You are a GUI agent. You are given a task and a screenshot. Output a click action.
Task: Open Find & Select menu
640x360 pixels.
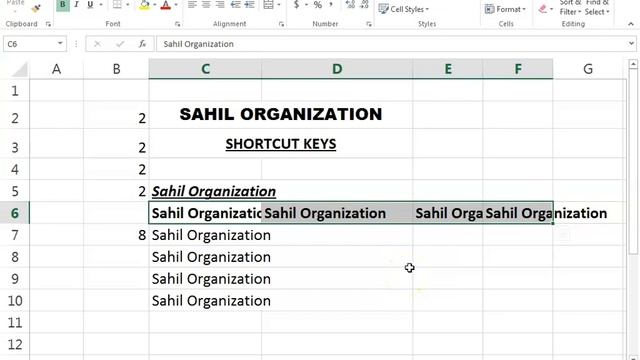click(597, 8)
